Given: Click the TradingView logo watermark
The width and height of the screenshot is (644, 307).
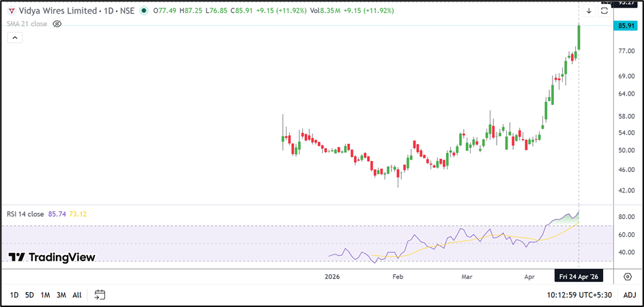Looking at the screenshot, I should coord(52,257).
